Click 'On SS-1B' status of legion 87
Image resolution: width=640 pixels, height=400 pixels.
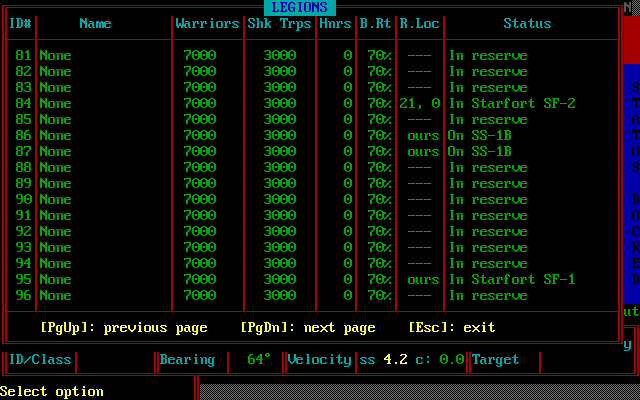480,151
